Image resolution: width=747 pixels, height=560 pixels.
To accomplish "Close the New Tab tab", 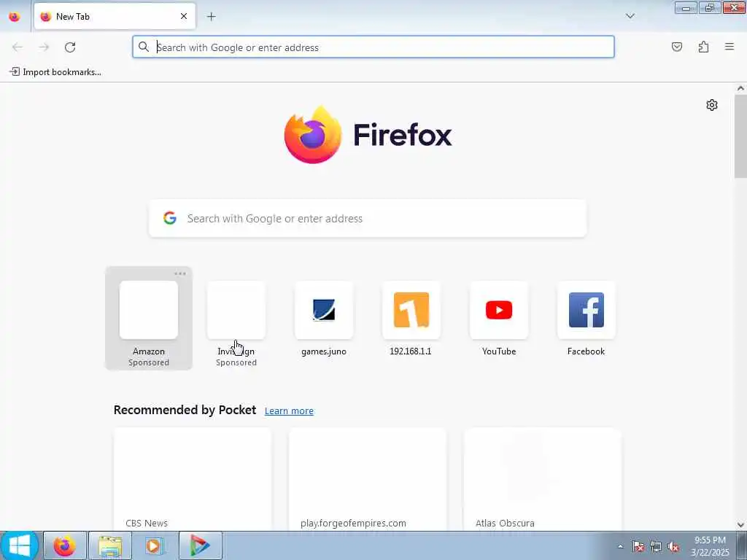I will [183, 16].
